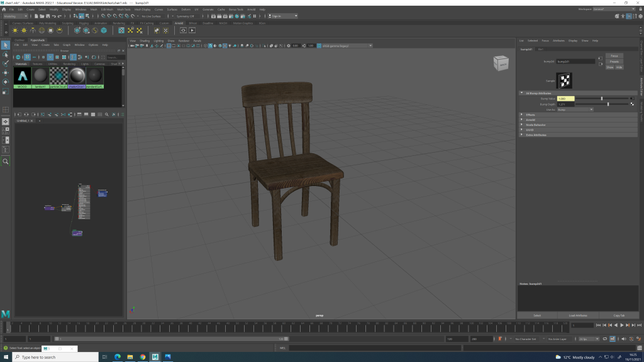Activate the Lasso Select tool
Image resolution: width=644 pixels, height=362 pixels.
(5, 55)
